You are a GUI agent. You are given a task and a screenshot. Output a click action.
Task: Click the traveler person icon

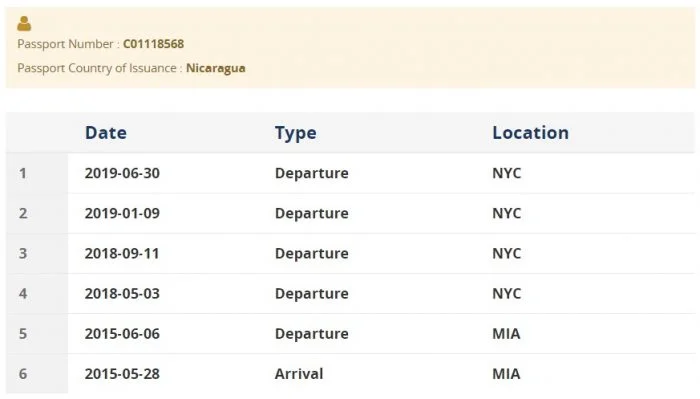[x=24, y=23]
